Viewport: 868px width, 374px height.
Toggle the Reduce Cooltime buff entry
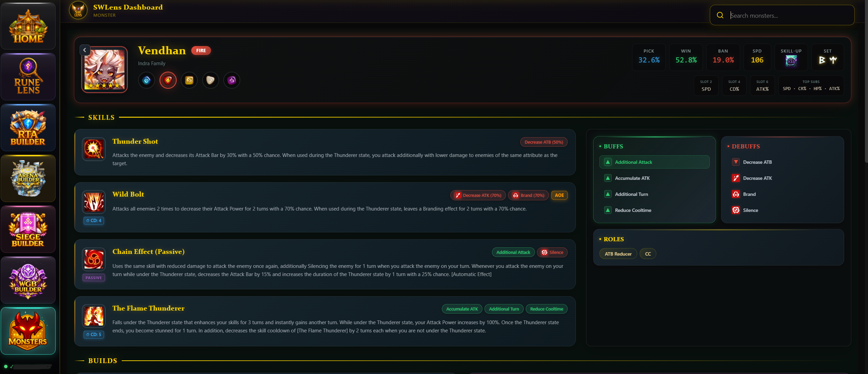(x=654, y=210)
